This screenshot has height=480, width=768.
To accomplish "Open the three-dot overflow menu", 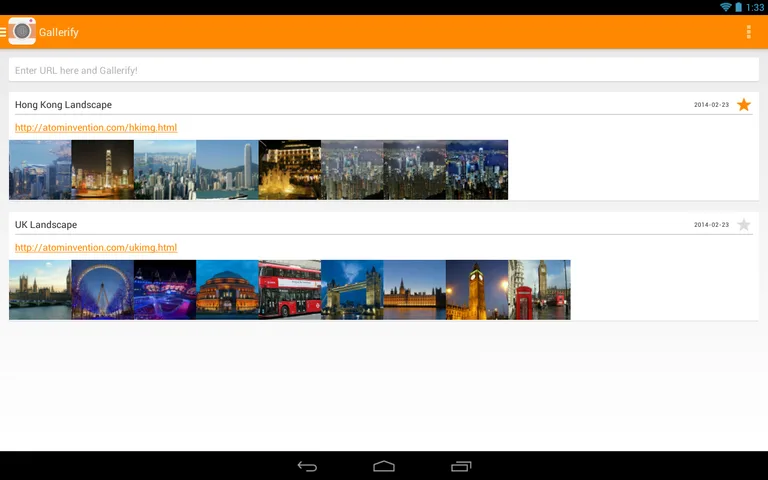I will click(748, 32).
